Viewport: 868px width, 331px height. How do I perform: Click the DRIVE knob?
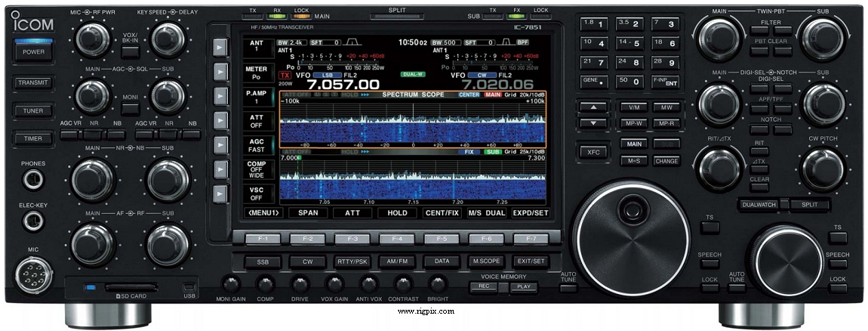tap(300, 284)
